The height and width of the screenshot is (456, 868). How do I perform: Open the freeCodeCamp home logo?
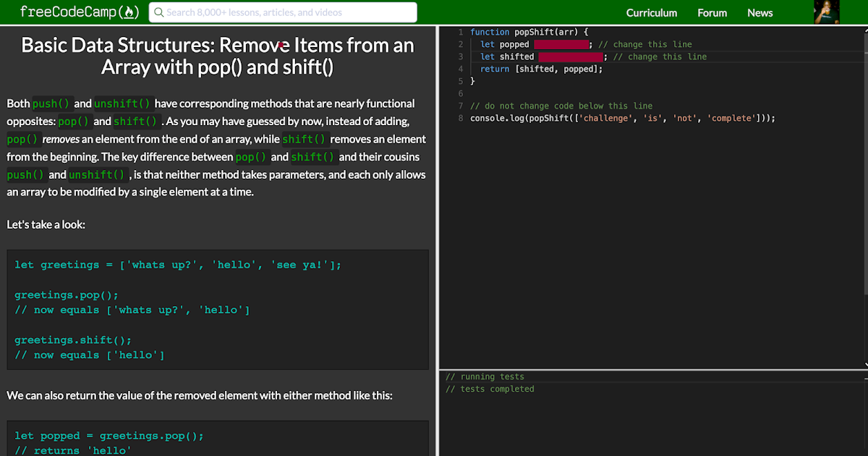point(80,12)
